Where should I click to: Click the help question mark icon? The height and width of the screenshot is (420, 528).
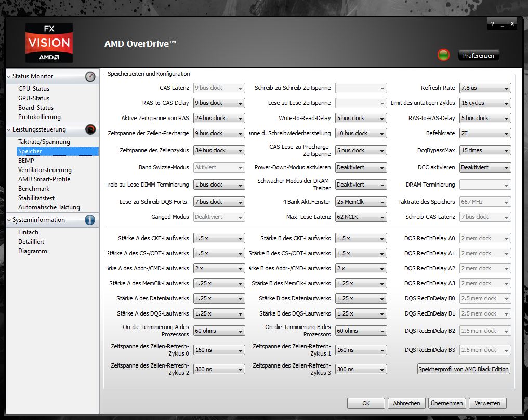pyautogui.click(x=493, y=24)
